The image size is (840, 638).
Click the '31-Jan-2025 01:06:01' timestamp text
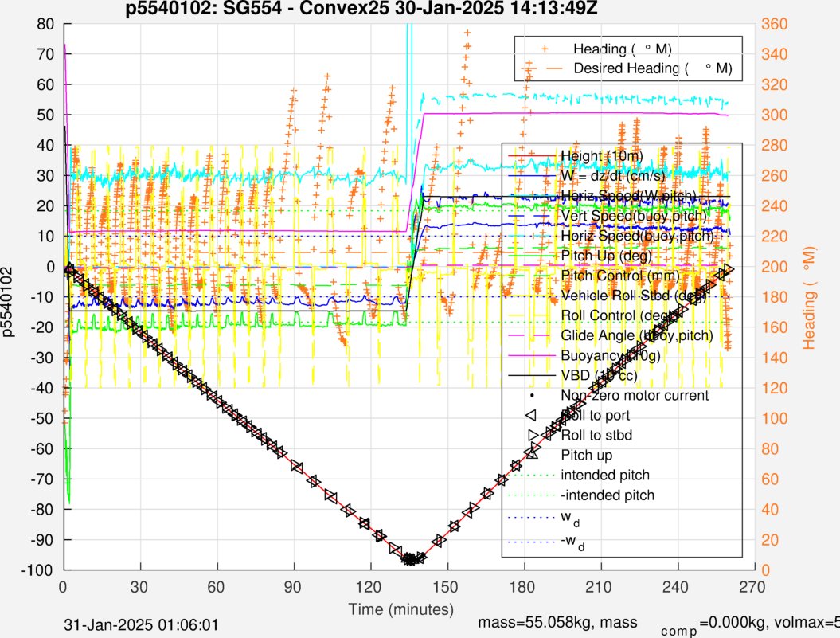(141, 624)
